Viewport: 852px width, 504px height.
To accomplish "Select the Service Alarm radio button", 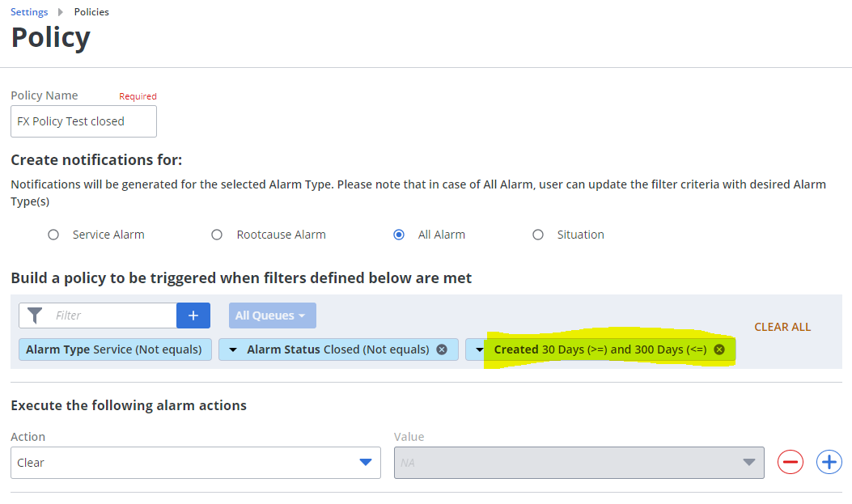I will click(x=53, y=235).
